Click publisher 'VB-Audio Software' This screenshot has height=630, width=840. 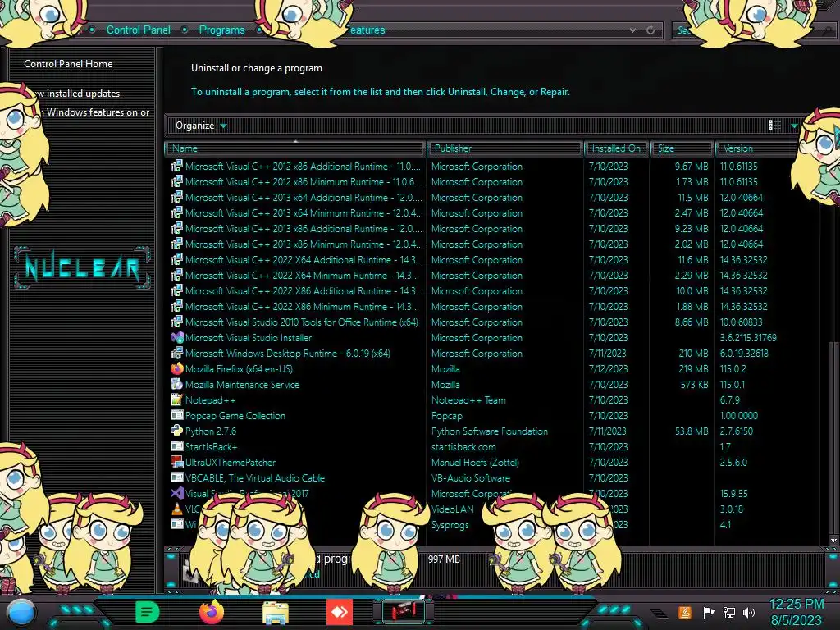(470, 477)
